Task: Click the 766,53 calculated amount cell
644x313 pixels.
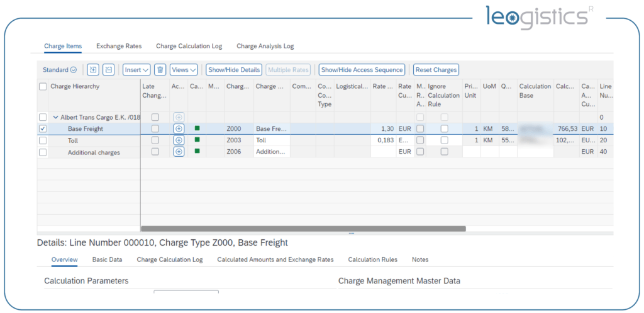Action: click(567, 128)
